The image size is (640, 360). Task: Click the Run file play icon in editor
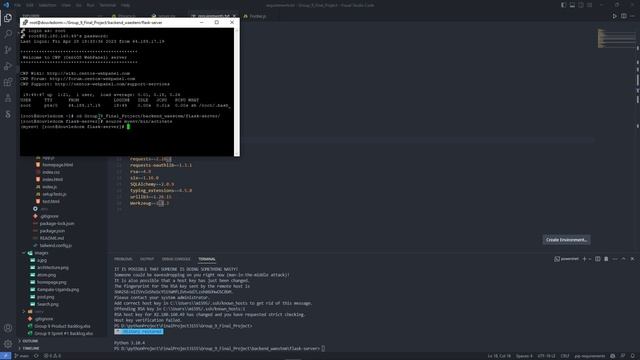614,16
